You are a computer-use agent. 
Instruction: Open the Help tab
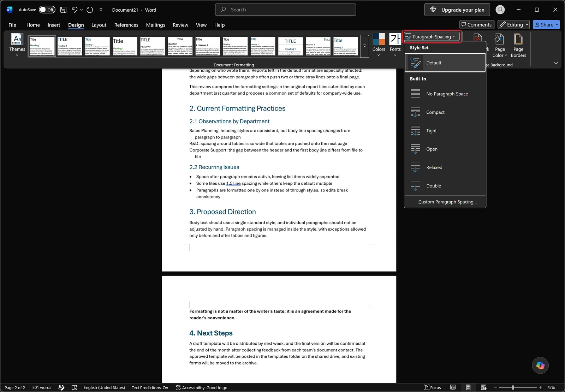point(219,25)
